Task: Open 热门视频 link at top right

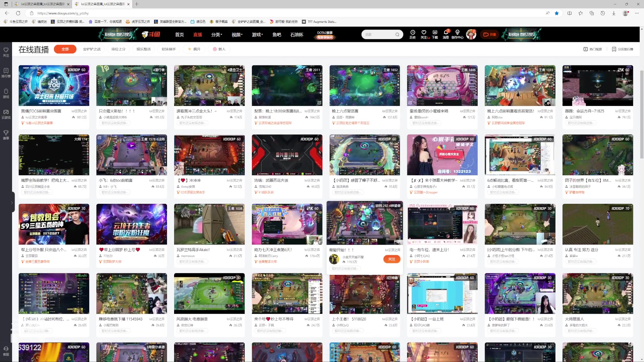Action: coord(593,49)
